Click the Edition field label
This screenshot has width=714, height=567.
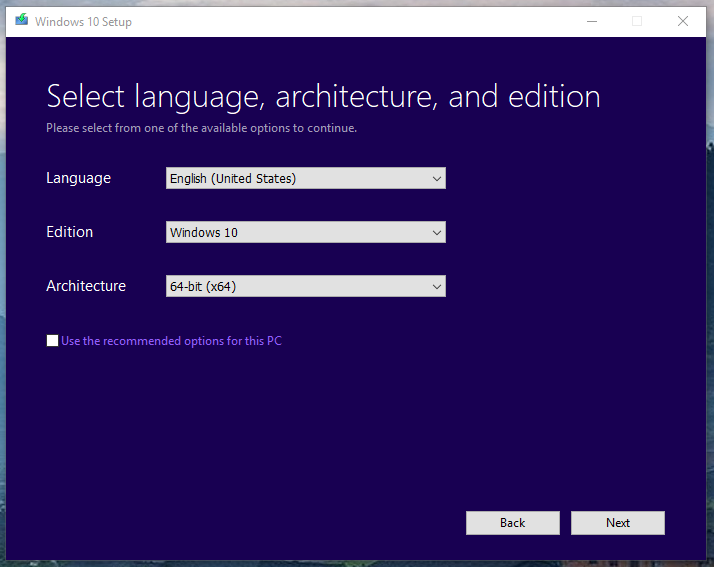pos(69,232)
